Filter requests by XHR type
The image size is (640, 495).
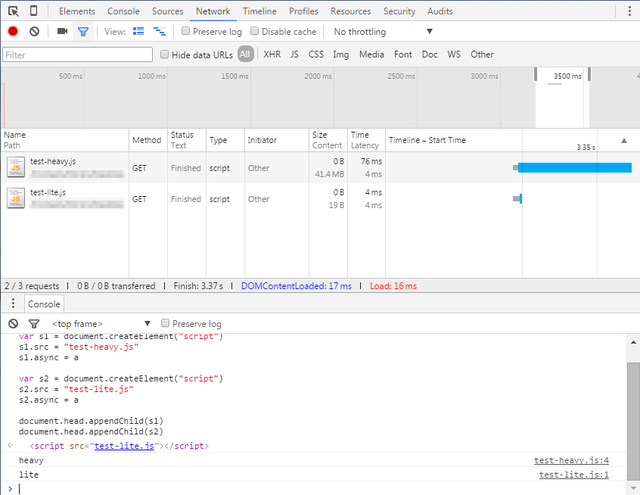click(272, 54)
